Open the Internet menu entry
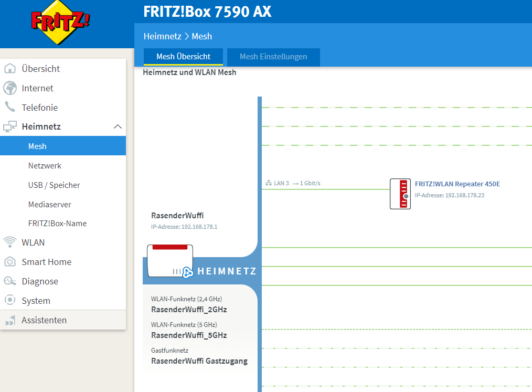 (x=63, y=88)
